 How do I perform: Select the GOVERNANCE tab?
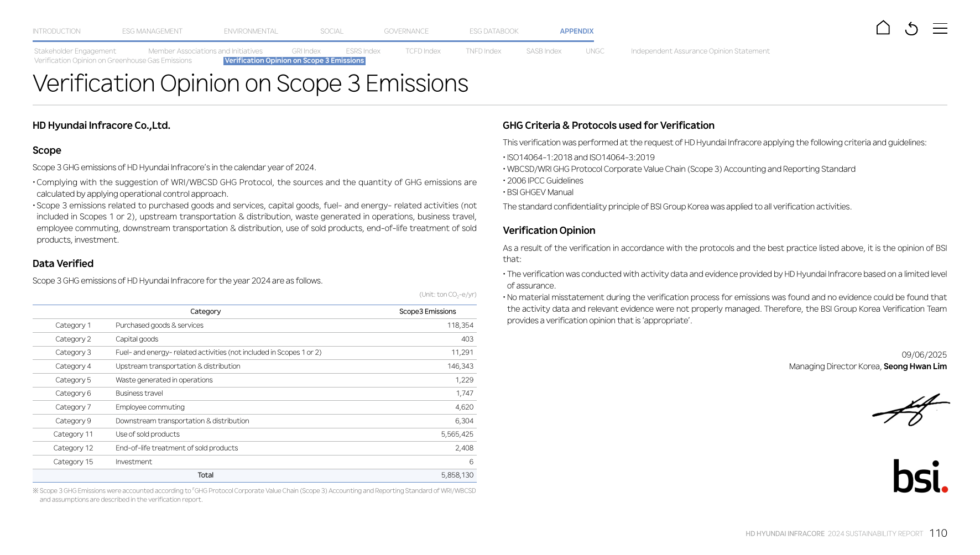click(406, 31)
